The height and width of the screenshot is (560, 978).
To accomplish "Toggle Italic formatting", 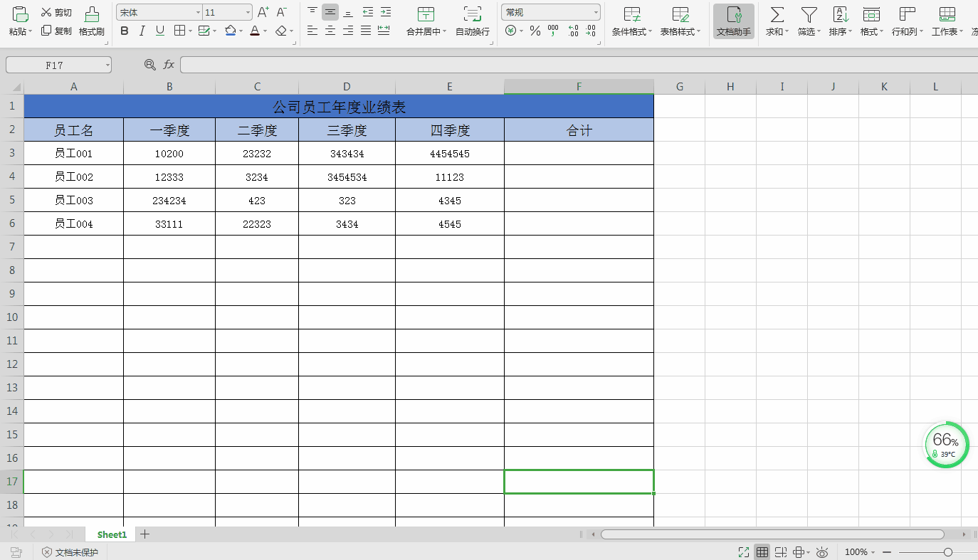I will pos(142,31).
